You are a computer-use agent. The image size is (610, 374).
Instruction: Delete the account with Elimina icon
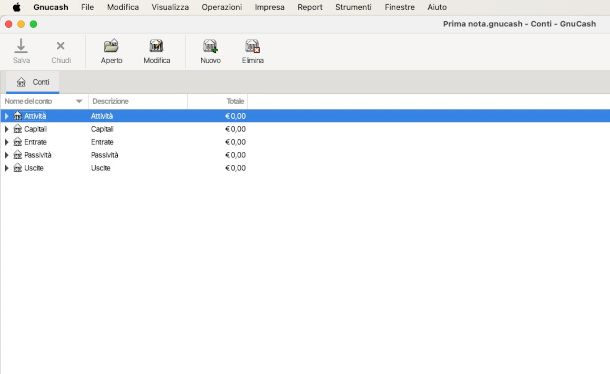point(252,46)
